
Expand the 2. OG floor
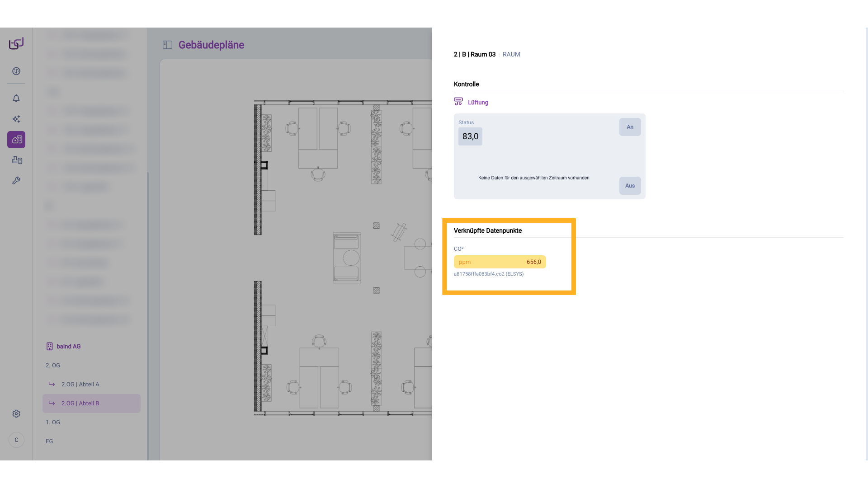click(53, 366)
